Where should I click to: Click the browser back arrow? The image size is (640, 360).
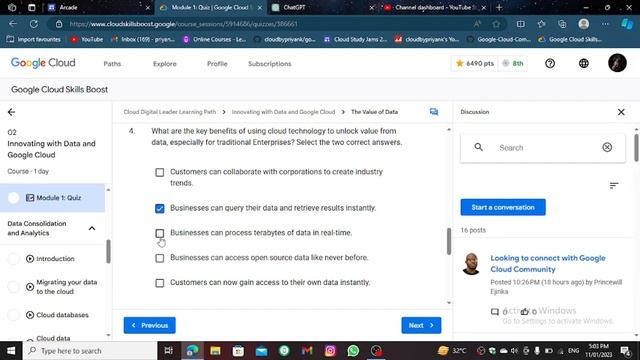[13, 24]
